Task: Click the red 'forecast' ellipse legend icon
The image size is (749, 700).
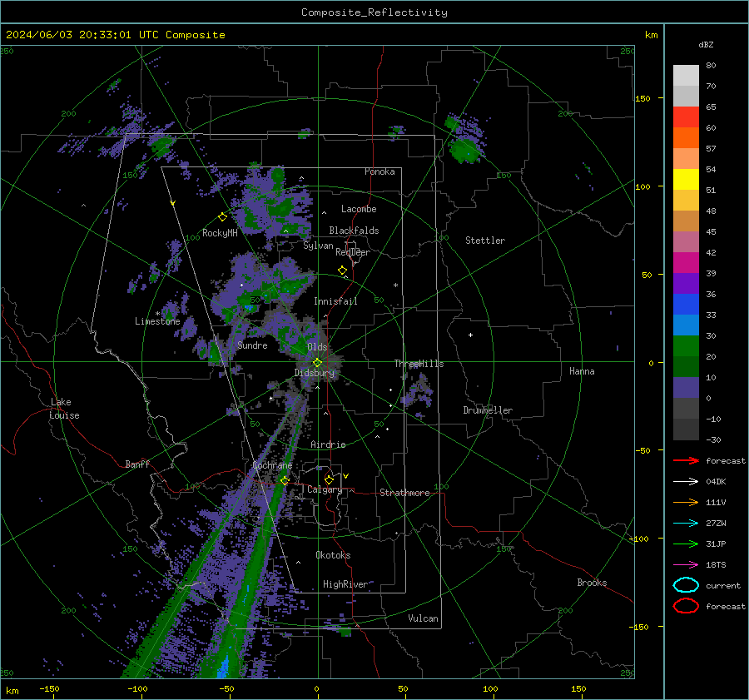Action: point(686,606)
